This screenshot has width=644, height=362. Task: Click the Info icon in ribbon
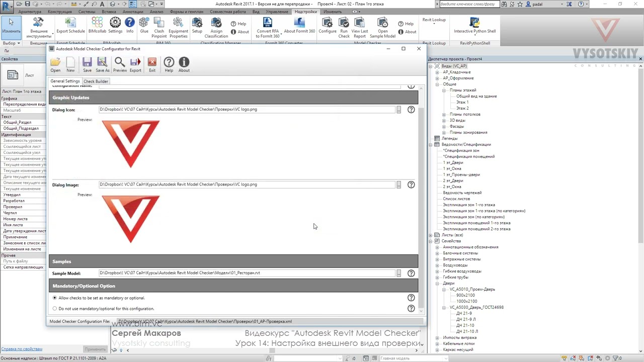[x=130, y=26]
